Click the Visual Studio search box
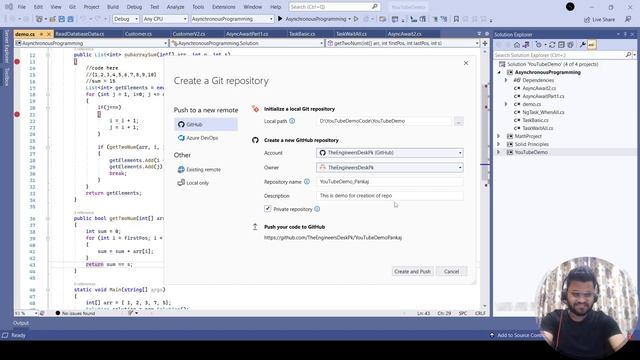This screenshot has width=640, height=360. tap(334, 7)
